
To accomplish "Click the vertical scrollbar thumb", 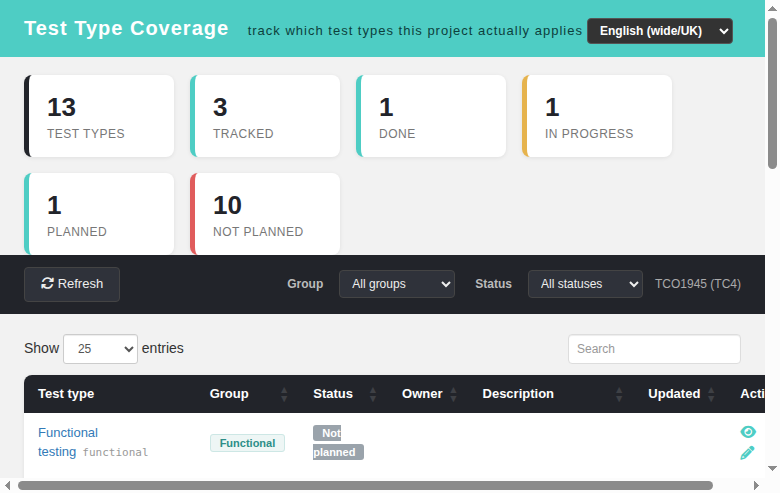I will [773, 94].
